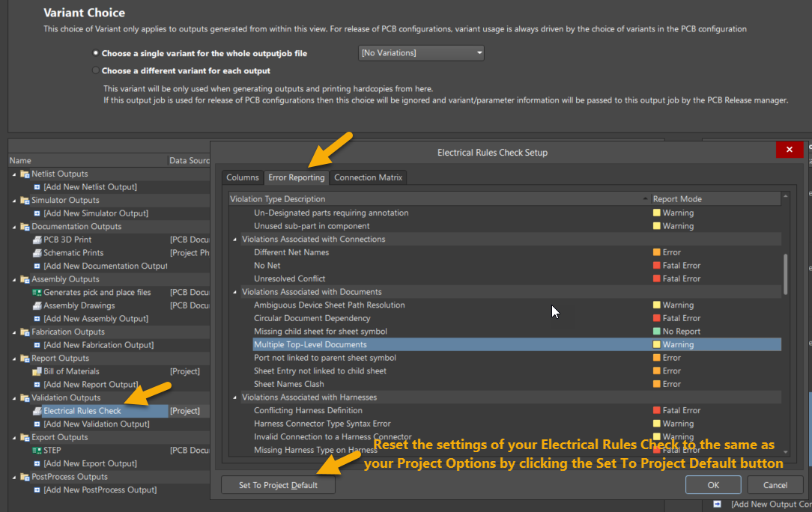812x512 pixels.
Task: Click the Add New Export Output plus icon
Action: pyautogui.click(x=37, y=463)
